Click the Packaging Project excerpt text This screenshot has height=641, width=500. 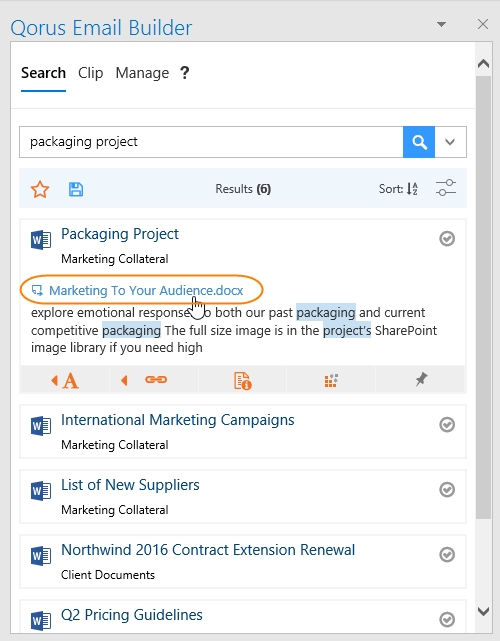tap(234, 330)
